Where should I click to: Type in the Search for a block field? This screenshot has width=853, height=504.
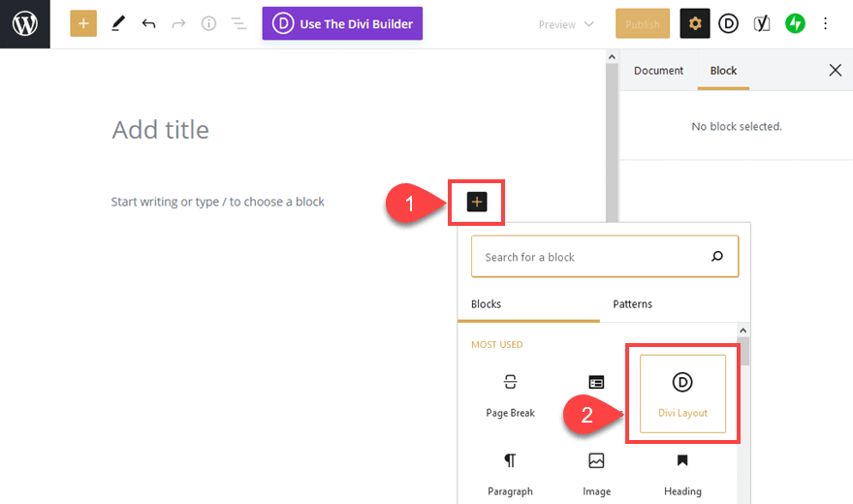click(591, 257)
